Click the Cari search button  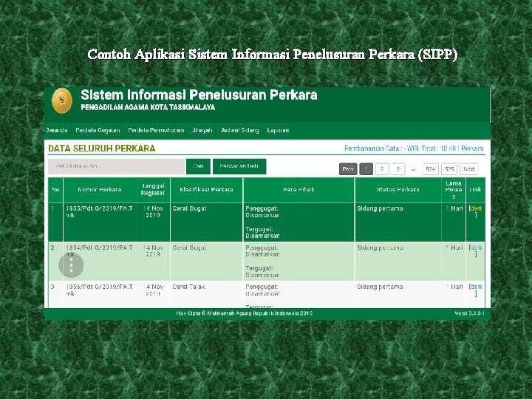pos(198,166)
